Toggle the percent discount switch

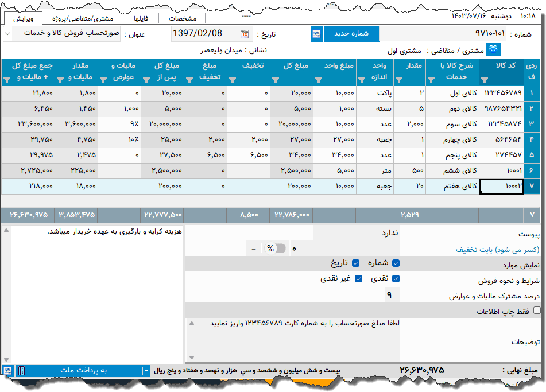(274, 248)
